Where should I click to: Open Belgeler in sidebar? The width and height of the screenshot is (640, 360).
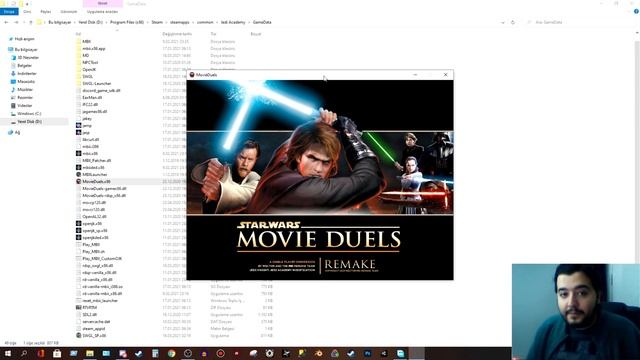(x=24, y=65)
